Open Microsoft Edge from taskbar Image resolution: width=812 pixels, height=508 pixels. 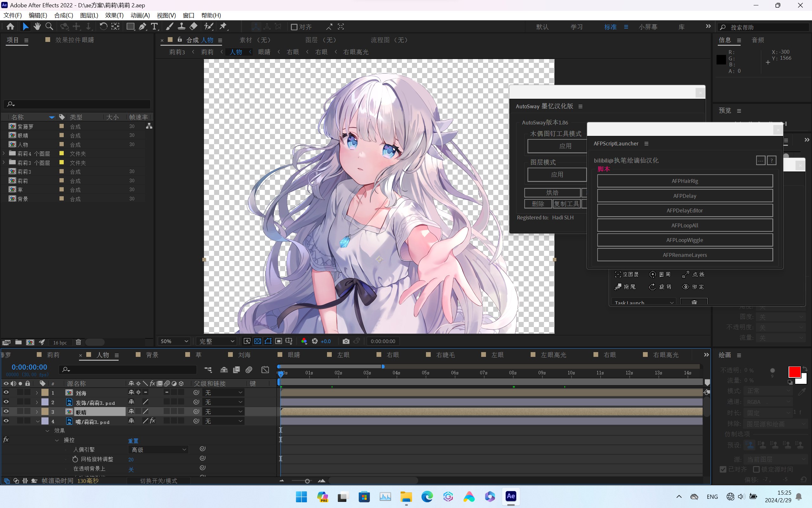tap(427, 497)
